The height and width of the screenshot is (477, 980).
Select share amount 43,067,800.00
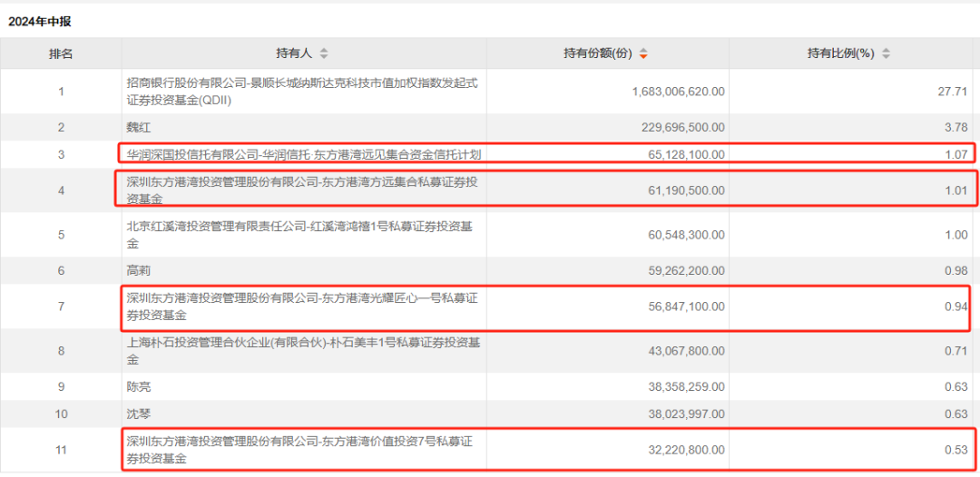click(686, 351)
